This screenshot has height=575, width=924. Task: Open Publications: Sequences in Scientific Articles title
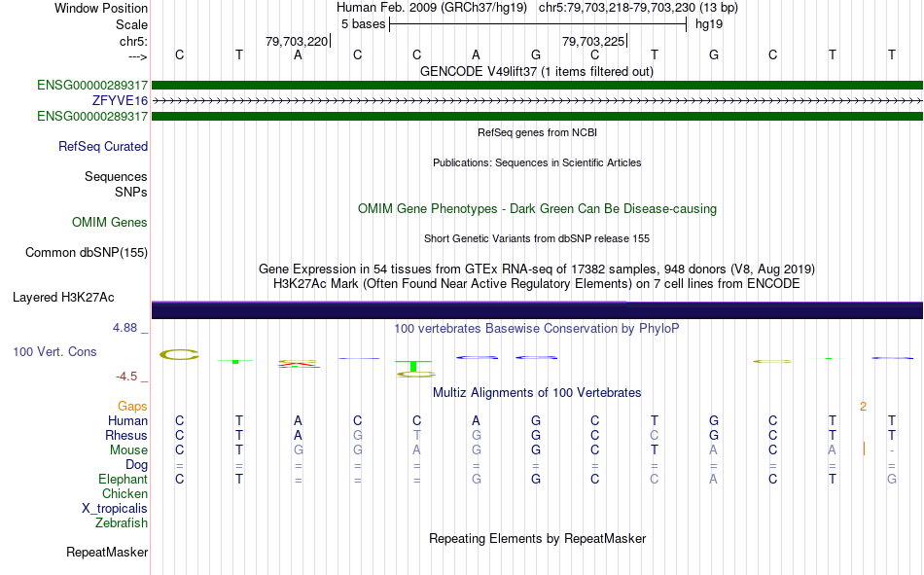coord(537,162)
